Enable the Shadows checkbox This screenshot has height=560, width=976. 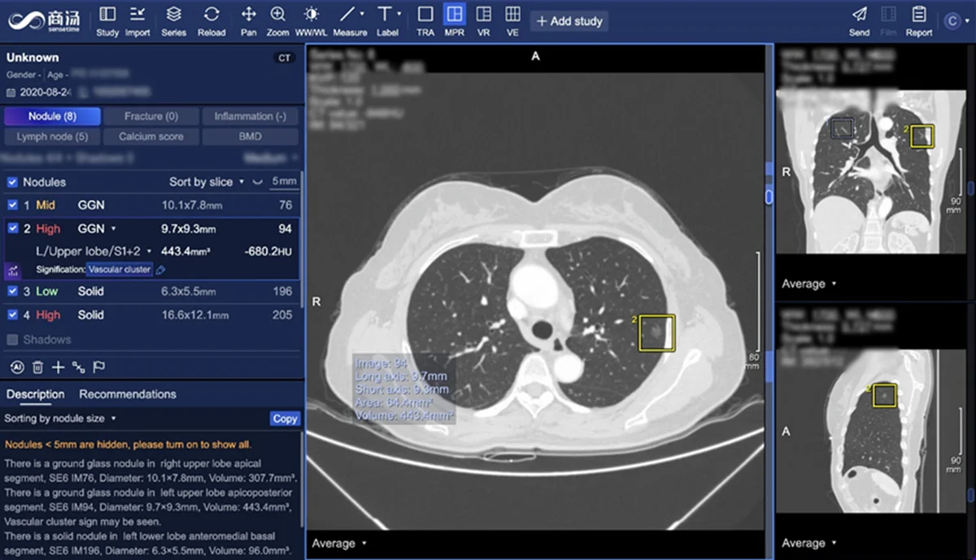click(x=12, y=340)
